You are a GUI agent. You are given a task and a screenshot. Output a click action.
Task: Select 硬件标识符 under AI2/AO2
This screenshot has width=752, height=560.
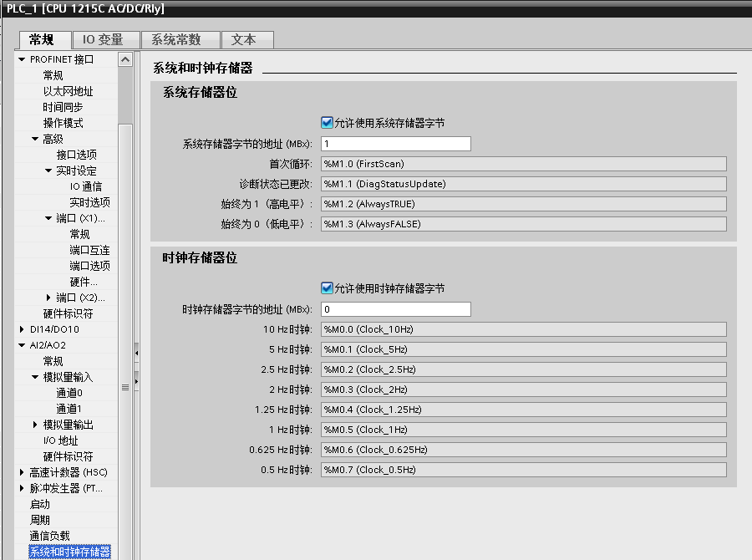(69, 456)
